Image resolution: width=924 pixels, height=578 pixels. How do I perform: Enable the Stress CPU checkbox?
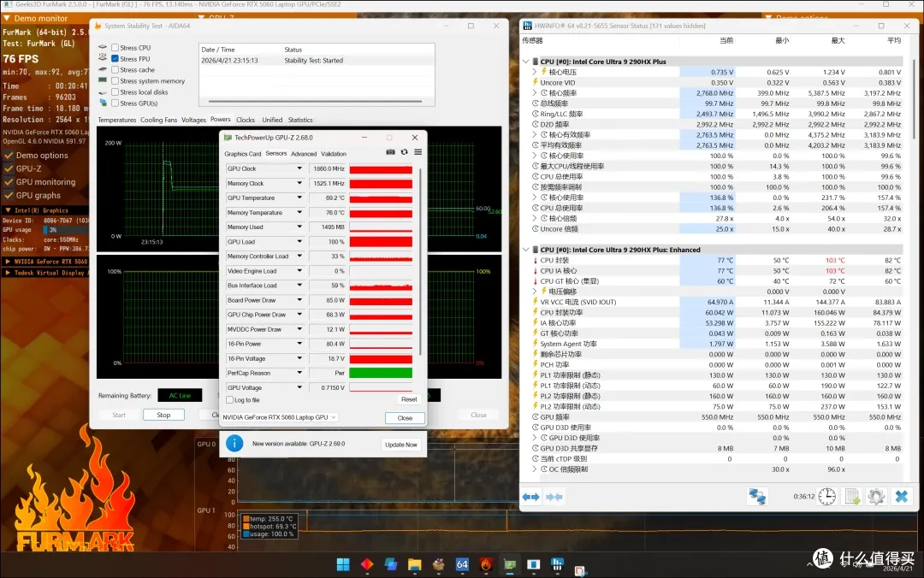click(x=115, y=48)
